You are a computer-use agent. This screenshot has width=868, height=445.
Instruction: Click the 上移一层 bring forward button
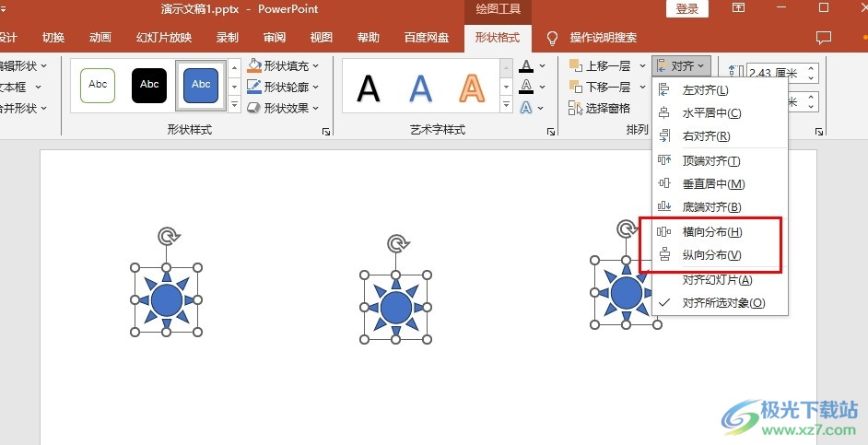tap(601, 65)
